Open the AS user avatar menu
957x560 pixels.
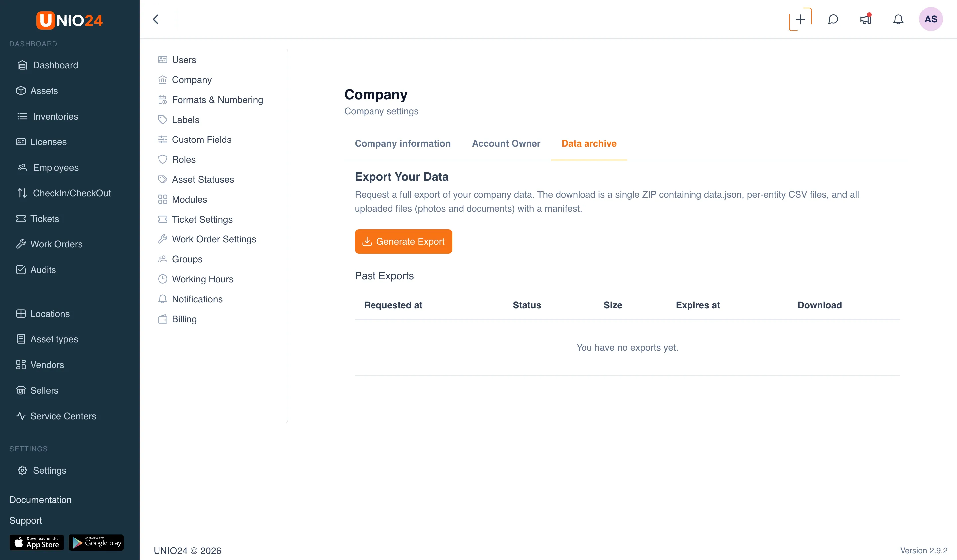tap(931, 19)
